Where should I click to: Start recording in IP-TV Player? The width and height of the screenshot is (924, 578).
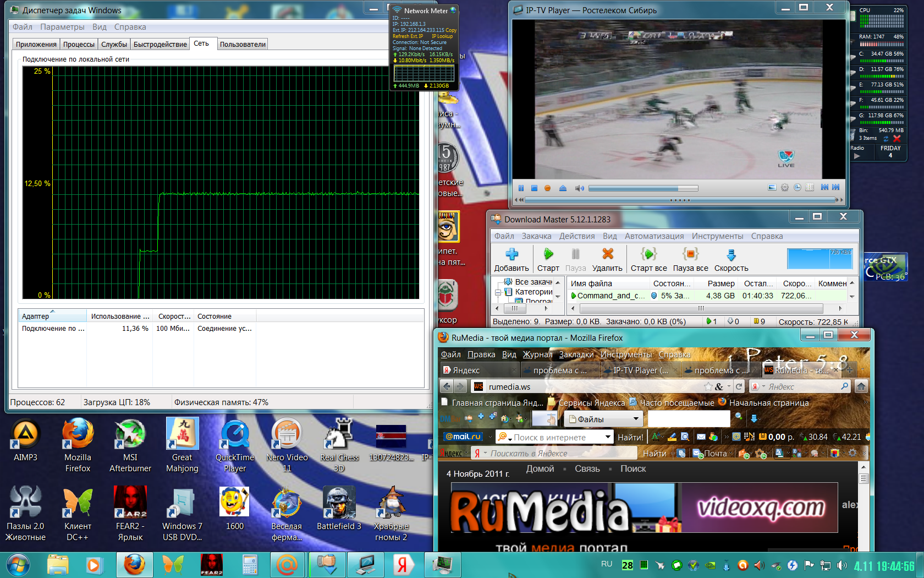547,188
